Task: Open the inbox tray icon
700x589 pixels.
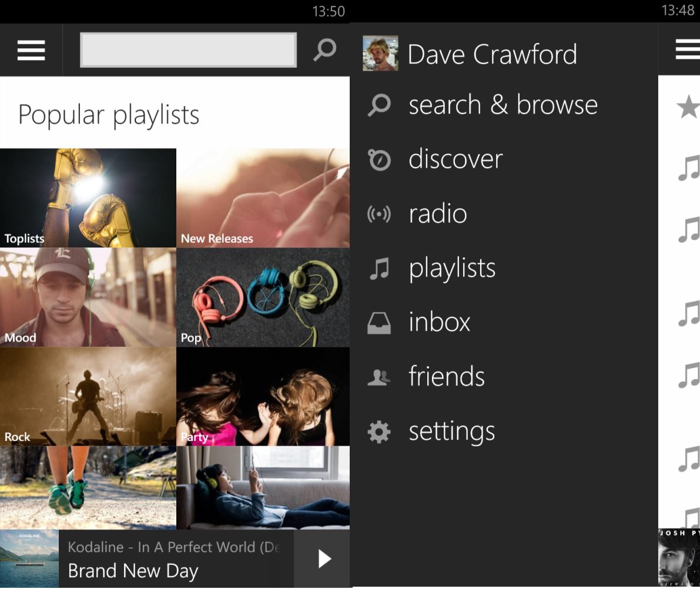Action: [380, 322]
